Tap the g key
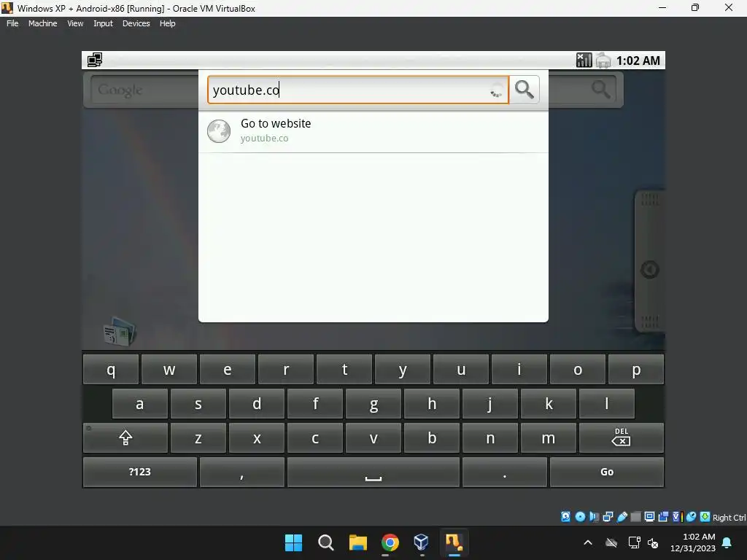Viewport: 747px width, 560px height. [x=373, y=403]
